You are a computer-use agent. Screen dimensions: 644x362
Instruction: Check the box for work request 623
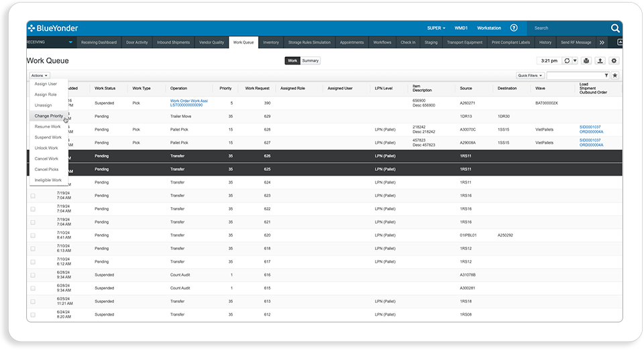coord(33,196)
